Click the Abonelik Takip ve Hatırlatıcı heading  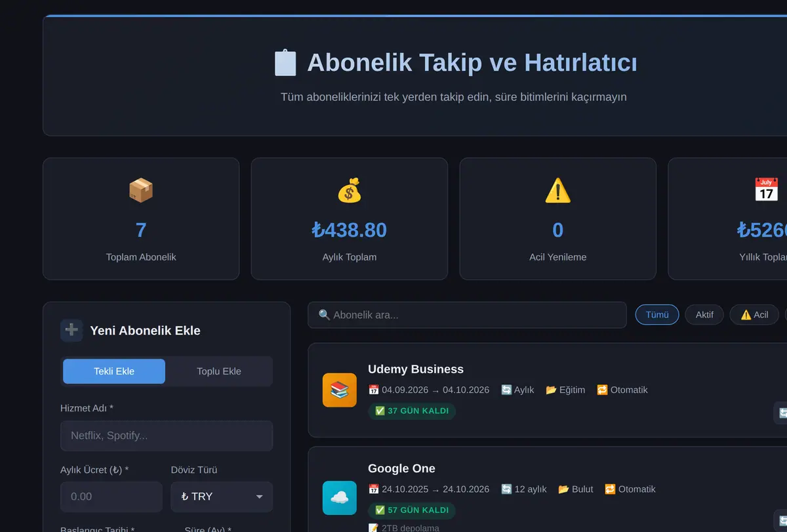point(472,63)
